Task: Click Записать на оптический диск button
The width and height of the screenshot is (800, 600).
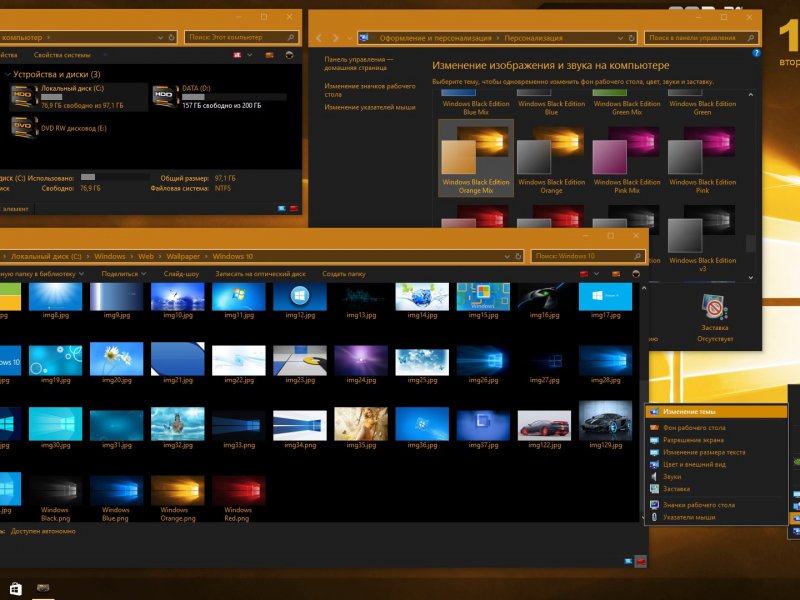Action: click(260, 274)
